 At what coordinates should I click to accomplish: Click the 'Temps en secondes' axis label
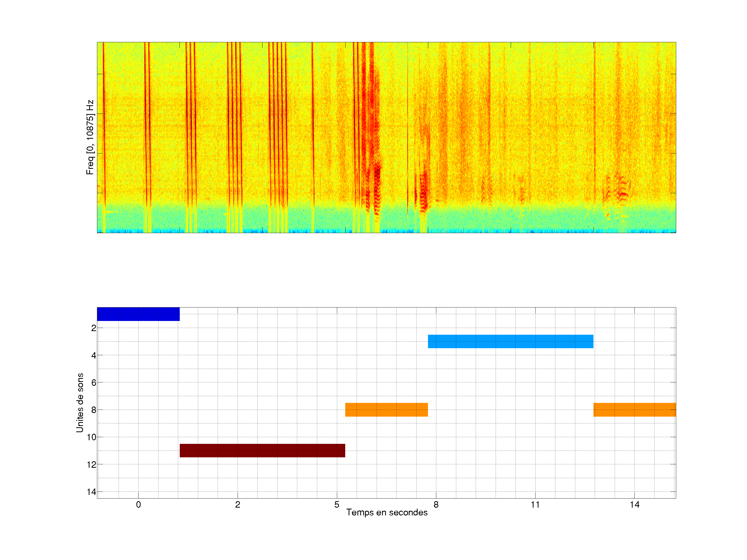point(387,512)
